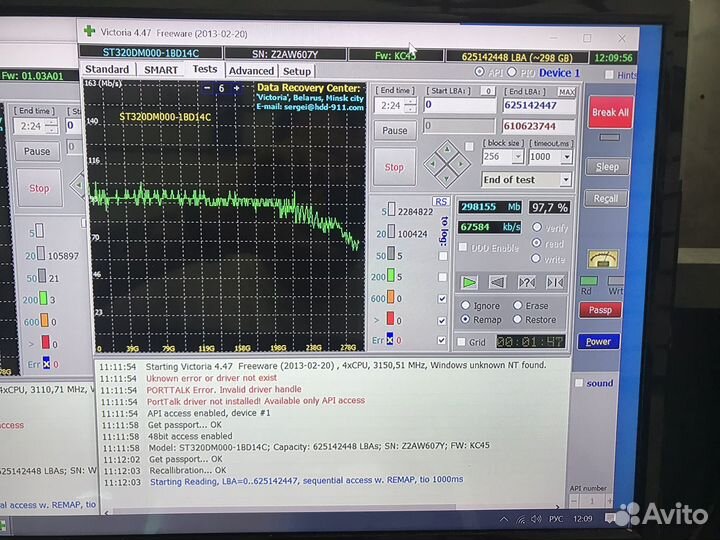This screenshot has width=720, height=540.
Task: Click Pause in the background Victoria window
Action: (37, 151)
